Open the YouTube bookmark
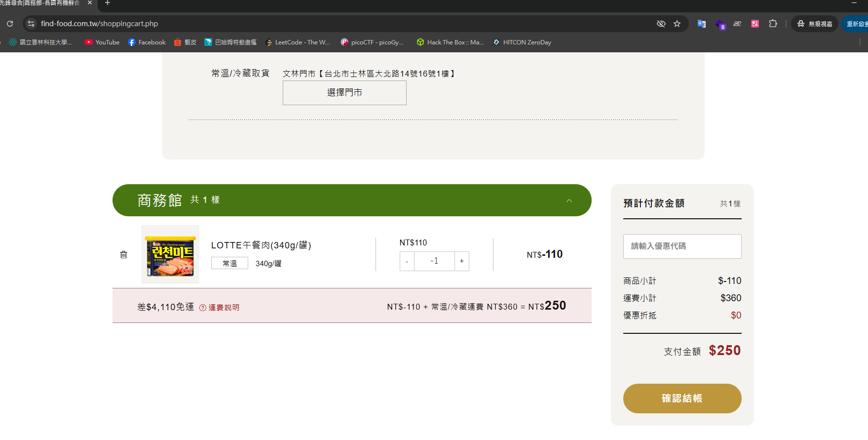868x440 pixels. point(102,42)
